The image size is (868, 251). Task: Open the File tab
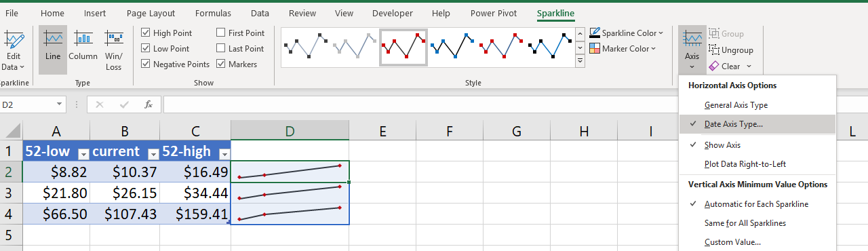tap(12, 13)
